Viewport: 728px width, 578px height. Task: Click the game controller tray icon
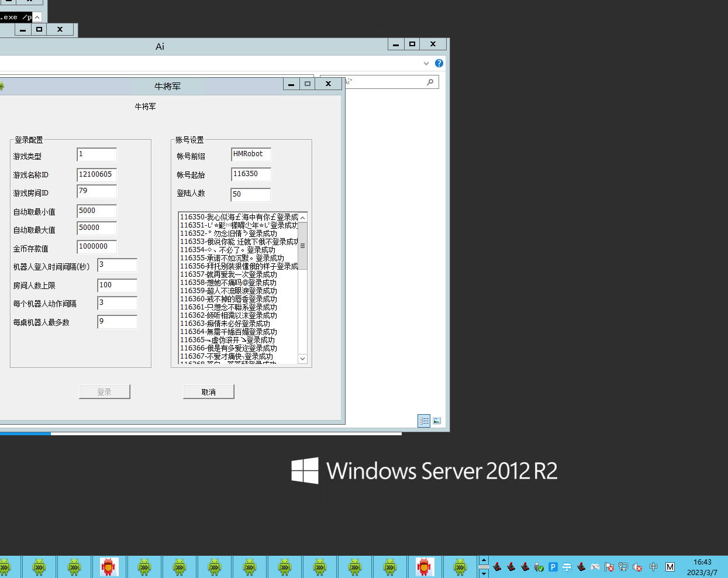point(595,567)
